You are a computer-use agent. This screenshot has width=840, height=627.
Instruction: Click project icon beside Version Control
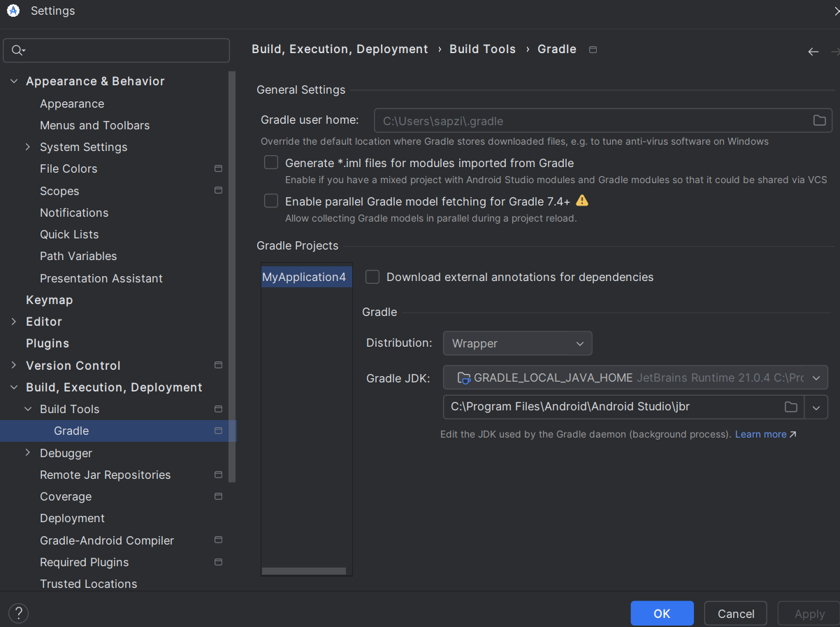218,365
